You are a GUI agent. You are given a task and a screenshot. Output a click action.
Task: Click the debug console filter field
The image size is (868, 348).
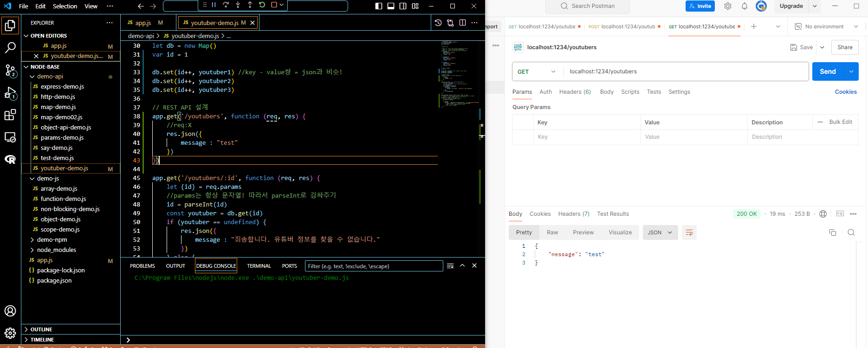374,266
